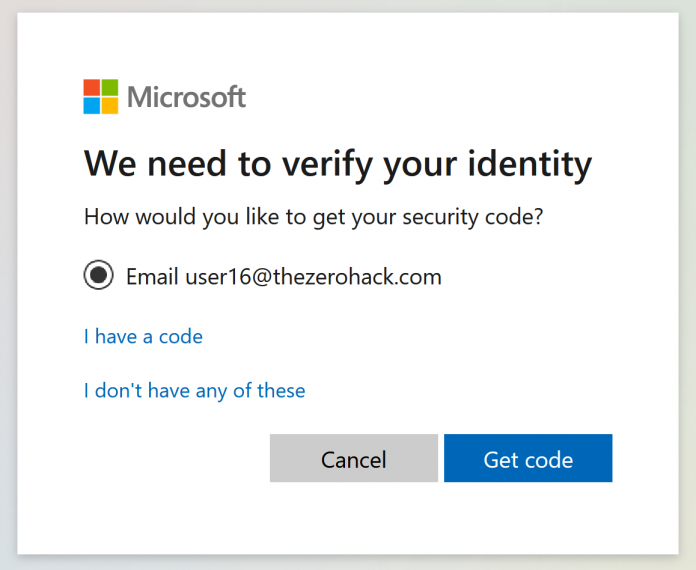Image resolution: width=696 pixels, height=570 pixels.
Task: Click the yellow square in Microsoft logo
Action: coord(110,106)
